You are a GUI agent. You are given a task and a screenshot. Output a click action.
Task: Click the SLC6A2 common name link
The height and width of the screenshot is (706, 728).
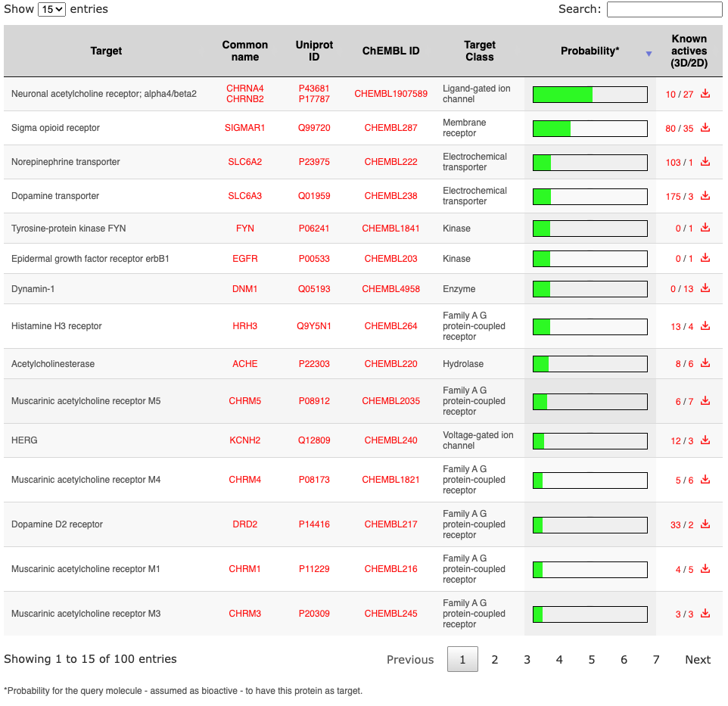(x=244, y=162)
